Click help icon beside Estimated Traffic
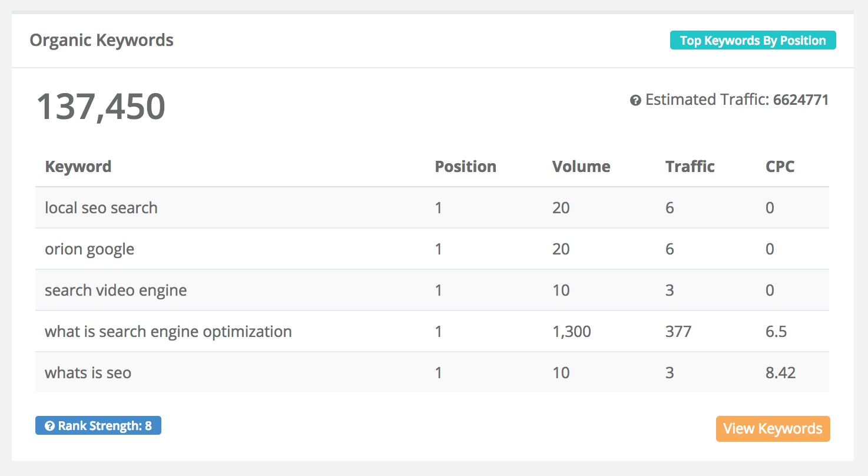868x476 pixels. [635, 101]
